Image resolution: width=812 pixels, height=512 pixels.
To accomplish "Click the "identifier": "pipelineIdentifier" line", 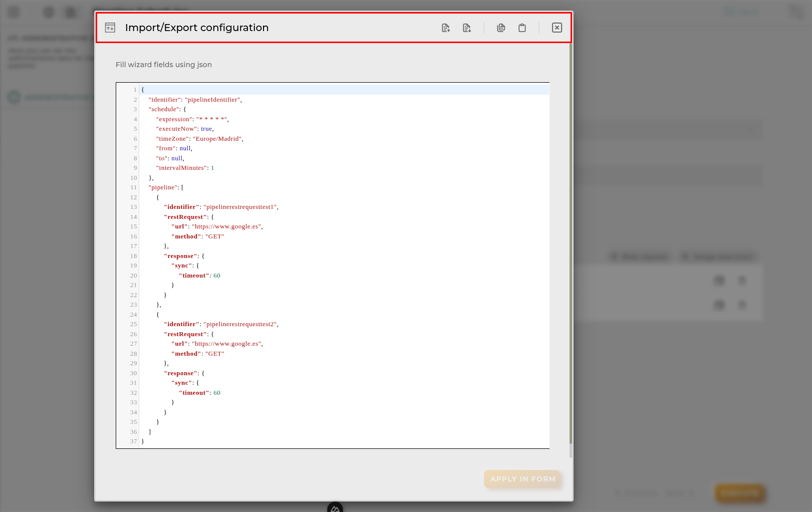I will pos(195,100).
